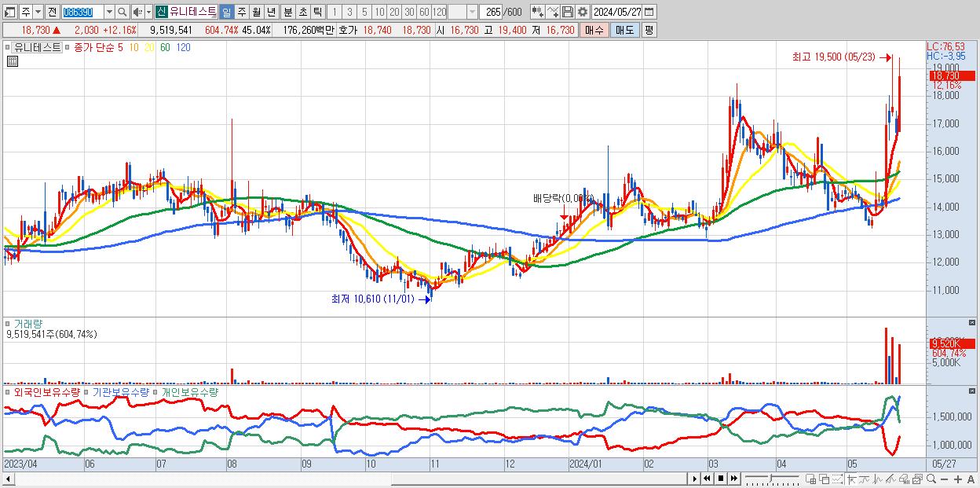Click the grid layout icon in bottom toolbar
Viewport: 980px width, 488px height.
tap(810, 479)
